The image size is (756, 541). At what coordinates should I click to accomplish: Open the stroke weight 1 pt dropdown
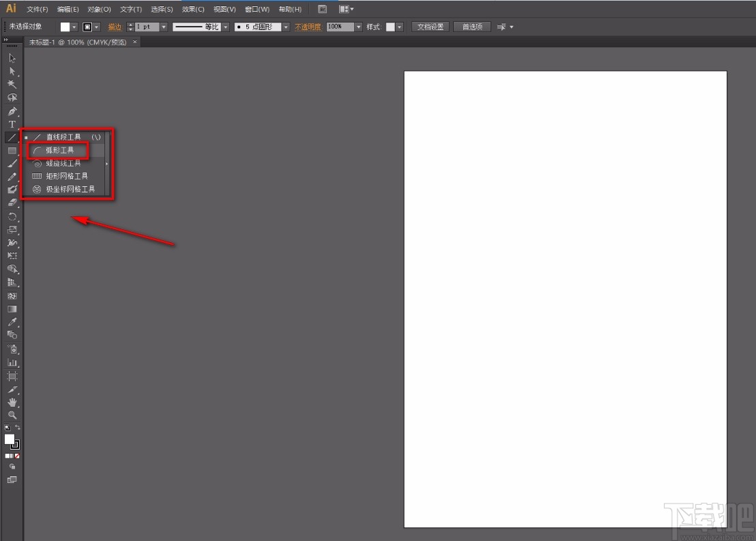[164, 27]
